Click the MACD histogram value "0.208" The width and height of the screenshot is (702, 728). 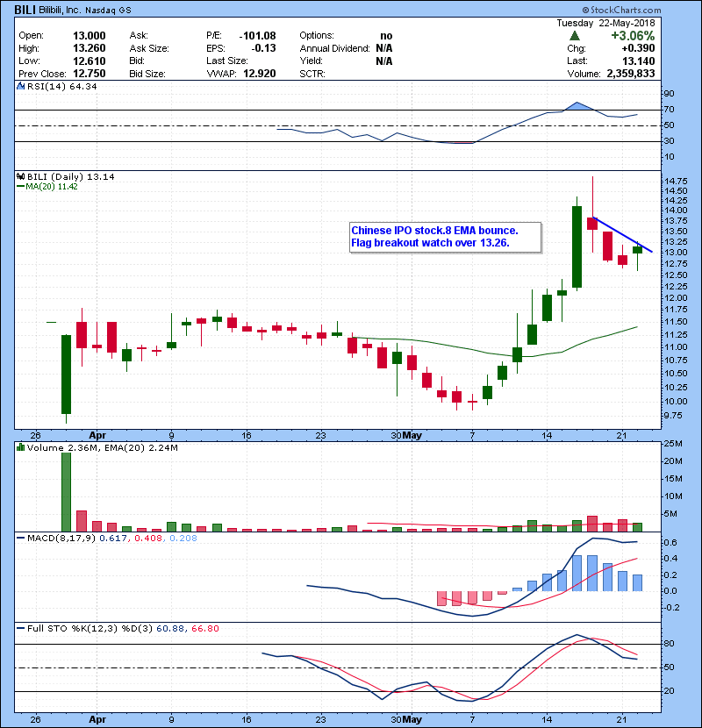183,539
